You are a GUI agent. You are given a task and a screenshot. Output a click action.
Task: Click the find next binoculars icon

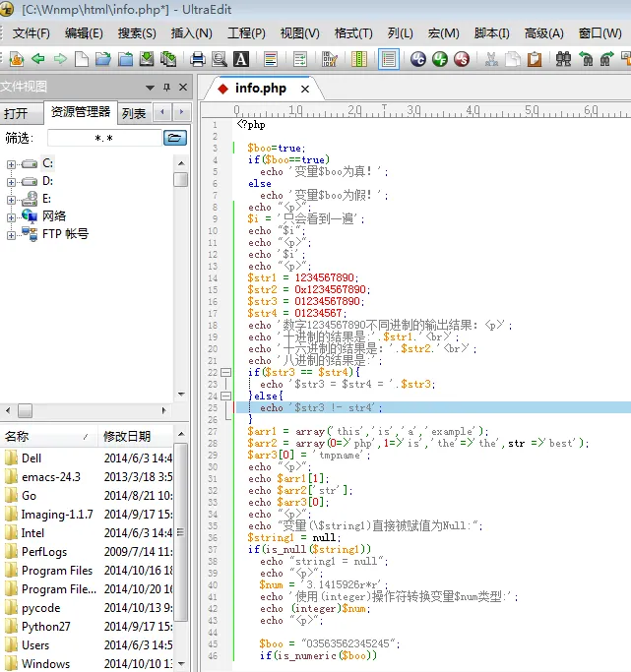point(607,59)
